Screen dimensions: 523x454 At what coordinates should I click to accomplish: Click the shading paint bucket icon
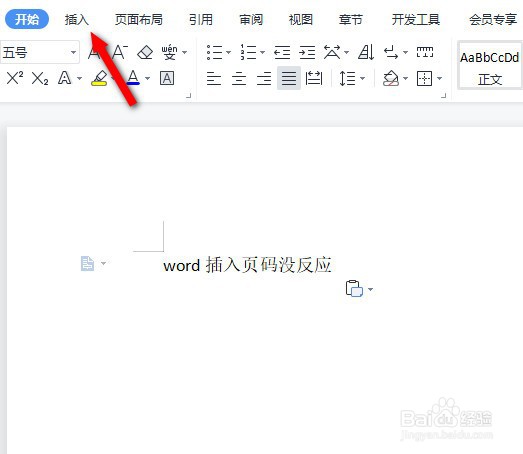[x=391, y=78]
